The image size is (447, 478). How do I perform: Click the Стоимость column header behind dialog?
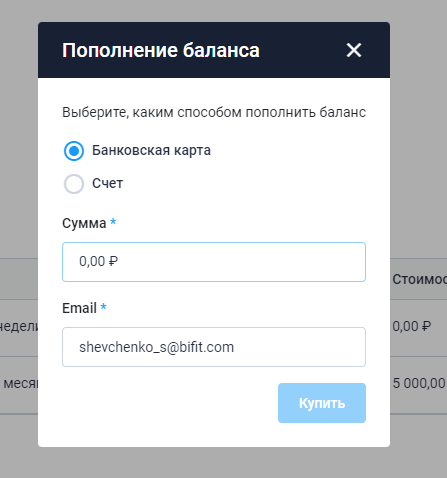coord(419,279)
